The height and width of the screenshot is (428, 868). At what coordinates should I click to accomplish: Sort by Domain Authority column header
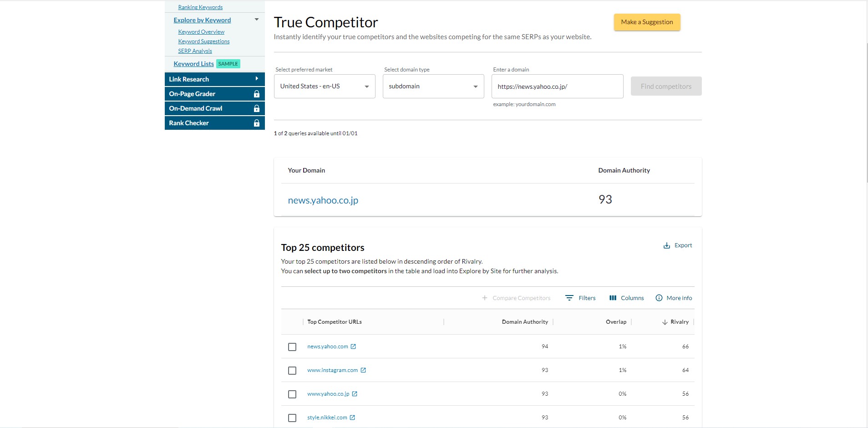(525, 322)
